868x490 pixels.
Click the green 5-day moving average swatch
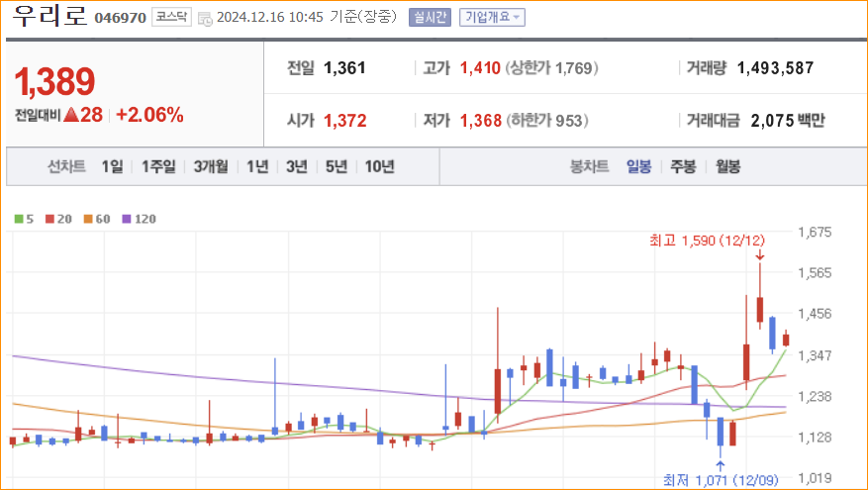click(19, 219)
